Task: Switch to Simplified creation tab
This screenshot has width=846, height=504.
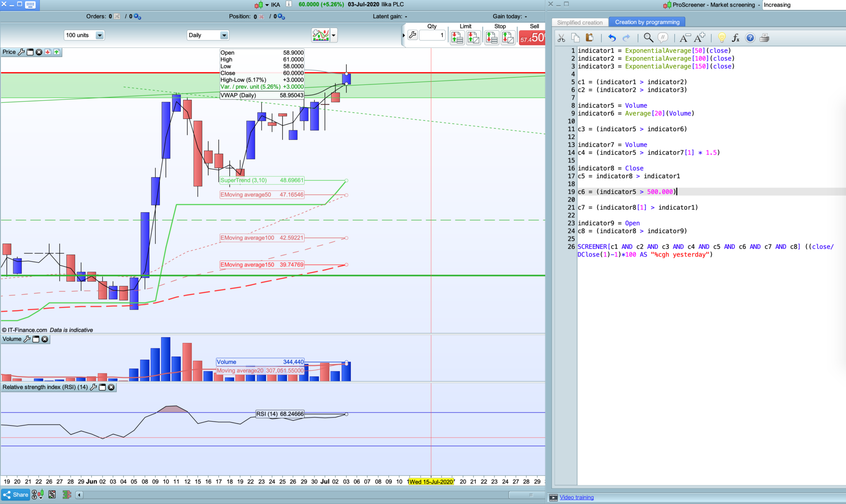Action: (x=580, y=22)
